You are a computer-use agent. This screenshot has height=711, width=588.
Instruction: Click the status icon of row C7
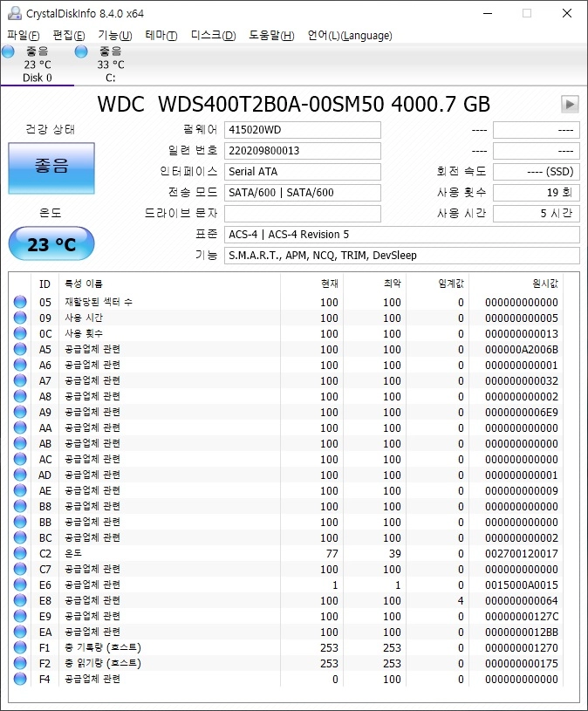coord(20,569)
